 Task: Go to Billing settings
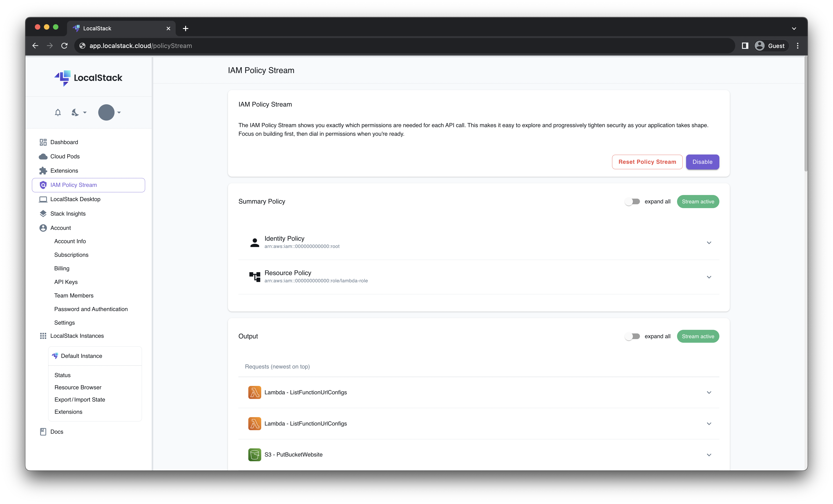point(62,268)
